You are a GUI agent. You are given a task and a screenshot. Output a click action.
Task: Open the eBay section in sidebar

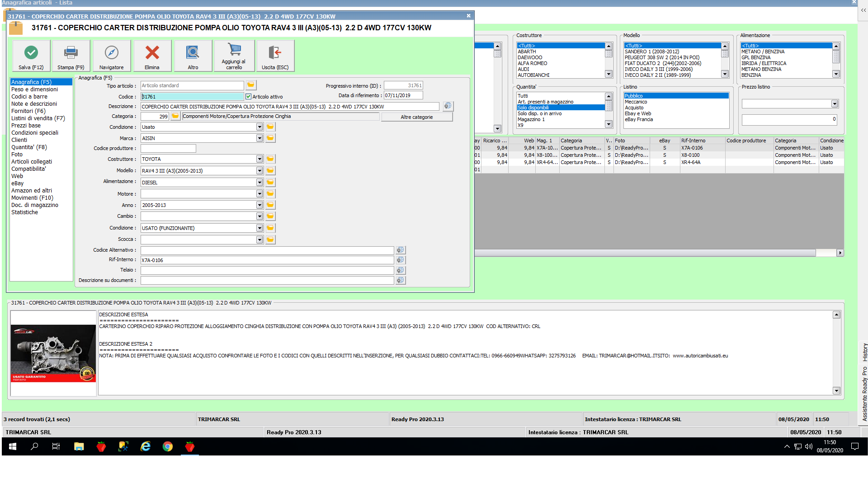(x=18, y=183)
